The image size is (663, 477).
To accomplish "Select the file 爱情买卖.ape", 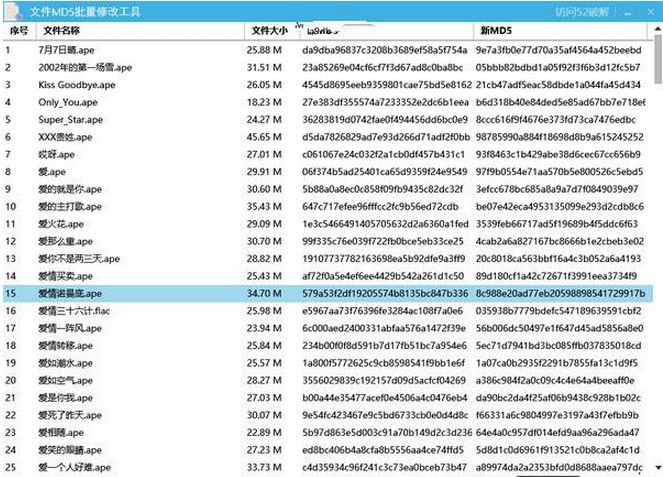I will (x=66, y=276).
